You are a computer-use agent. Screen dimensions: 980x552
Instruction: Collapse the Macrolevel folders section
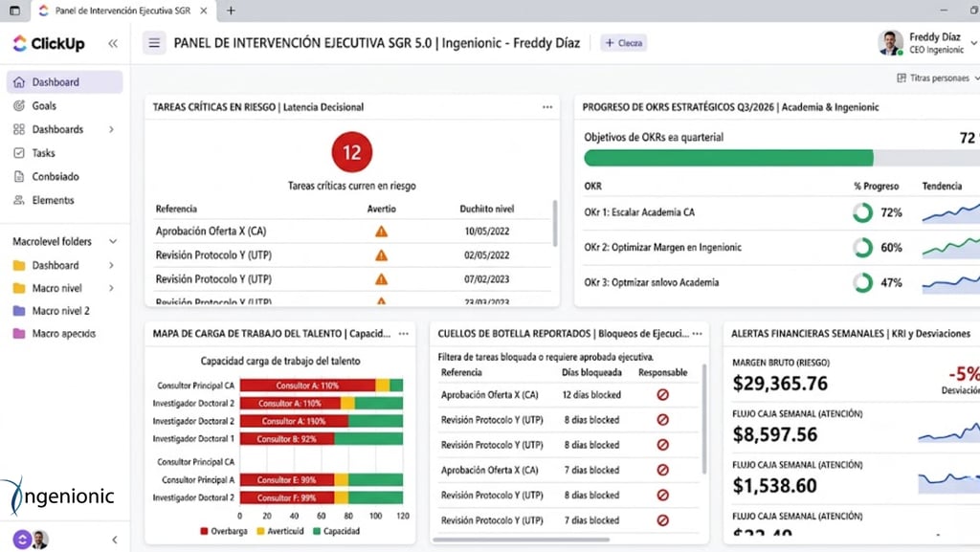click(113, 242)
